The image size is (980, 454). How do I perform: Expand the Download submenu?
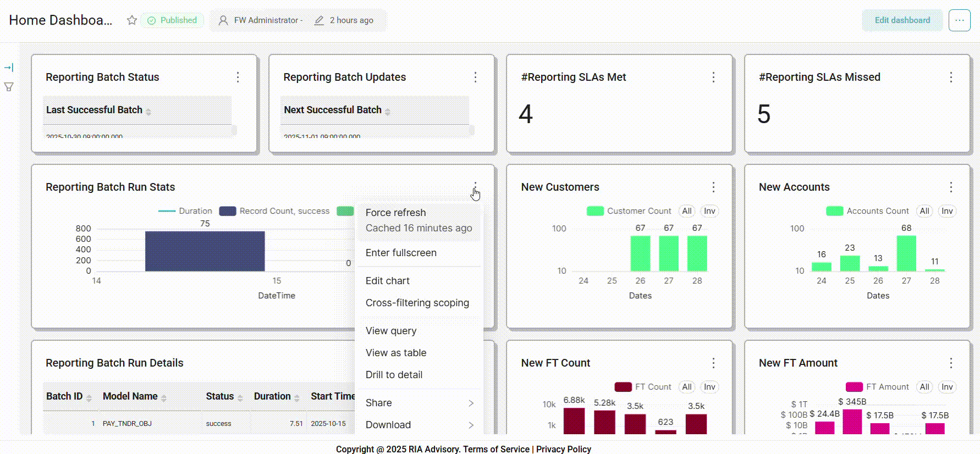[x=419, y=425]
